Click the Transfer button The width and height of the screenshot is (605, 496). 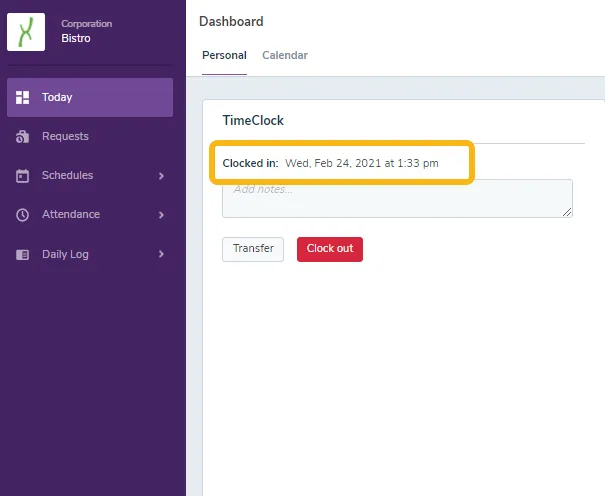(253, 249)
